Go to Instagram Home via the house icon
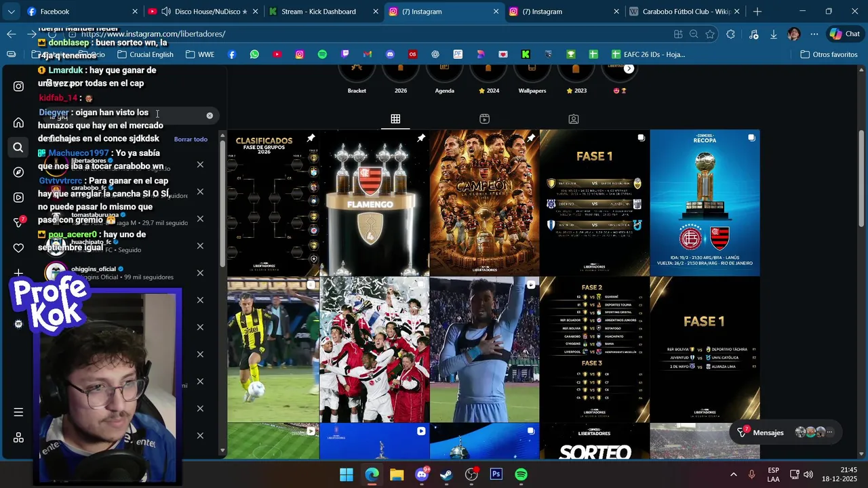Image resolution: width=868 pixels, height=488 pixels. (x=18, y=123)
